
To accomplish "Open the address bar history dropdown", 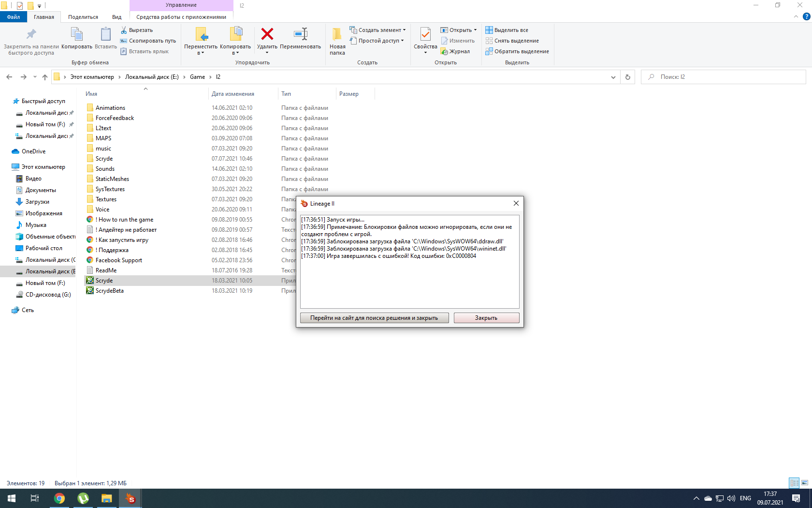I will (x=613, y=77).
